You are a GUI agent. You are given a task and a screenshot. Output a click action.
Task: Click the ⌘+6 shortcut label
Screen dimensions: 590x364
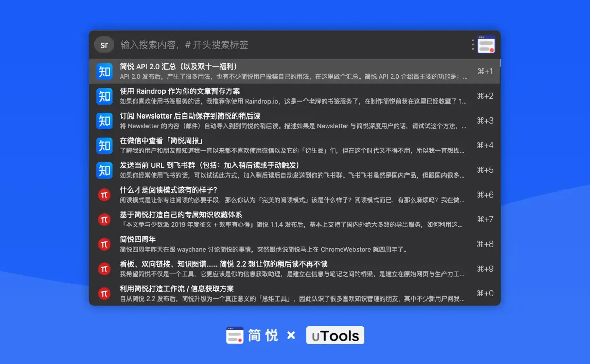click(485, 195)
